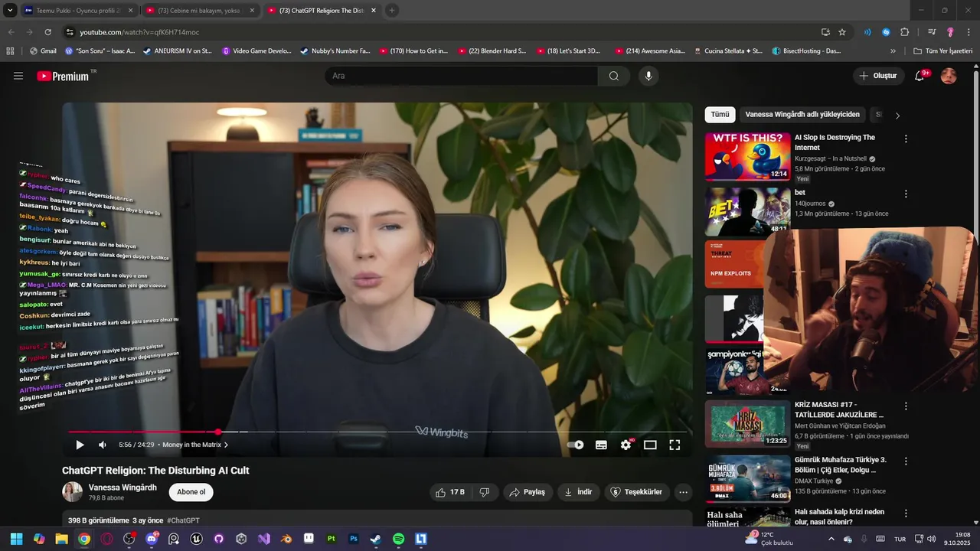The image size is (980, 551).
Task: Go back in browser history
Action: 11,32
